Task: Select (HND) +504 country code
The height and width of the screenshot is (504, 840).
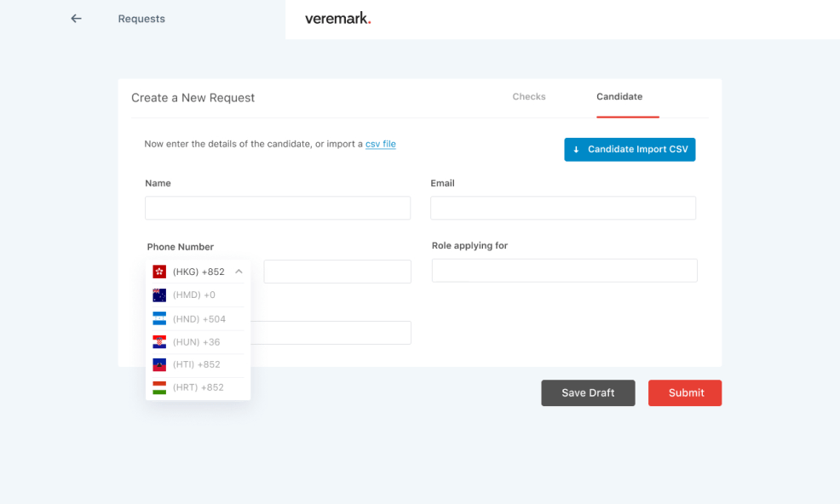Action: point(199,319)
